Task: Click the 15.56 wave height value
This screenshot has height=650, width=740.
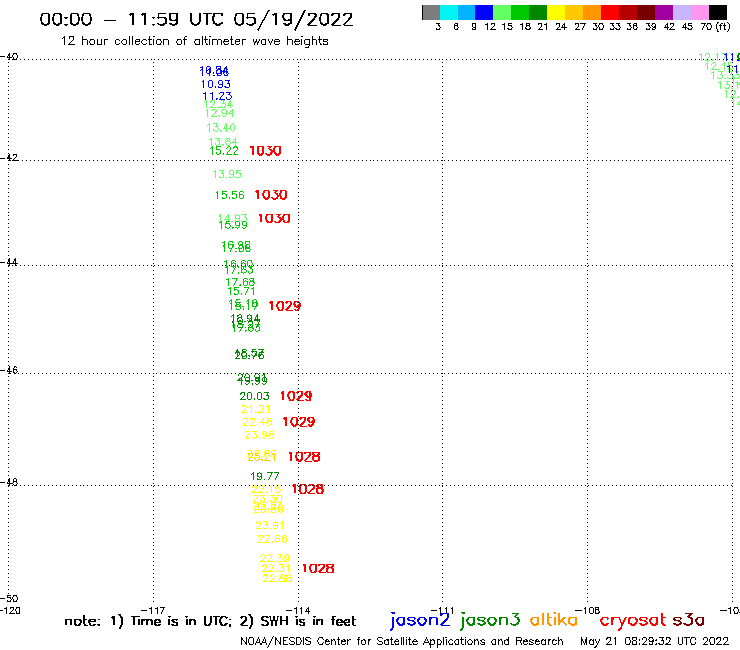Action: pyautogui.click(x=230, y=195)
